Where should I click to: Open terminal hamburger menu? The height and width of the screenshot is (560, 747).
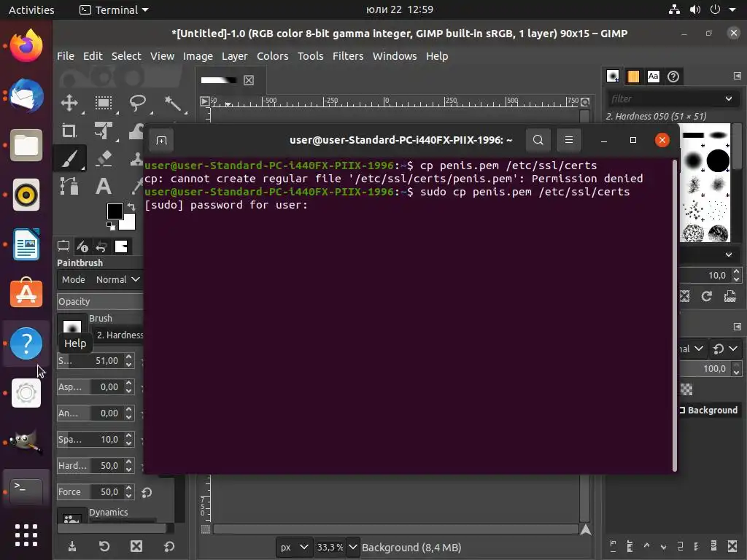(x=569, y=140)
